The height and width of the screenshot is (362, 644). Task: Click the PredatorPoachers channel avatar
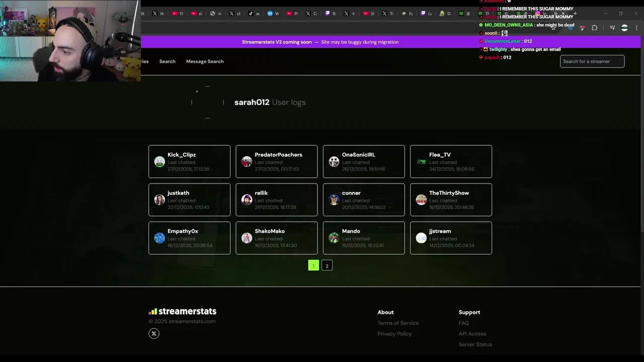247,161
